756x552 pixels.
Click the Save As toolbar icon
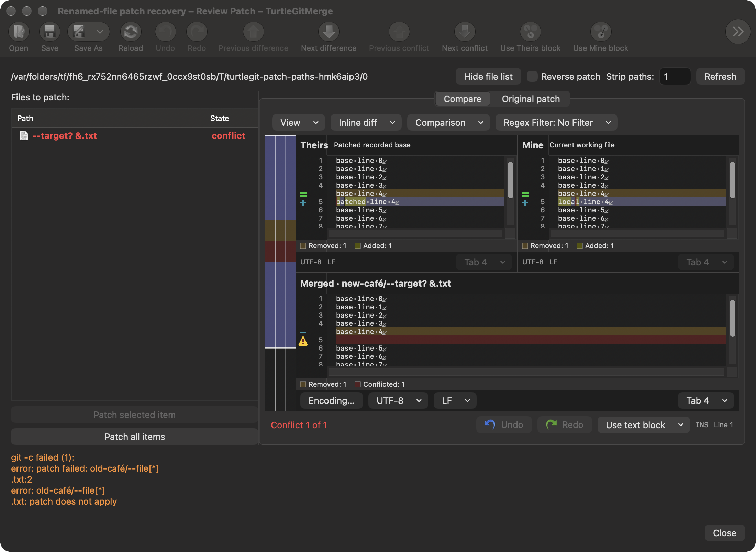tap(79, 32)
